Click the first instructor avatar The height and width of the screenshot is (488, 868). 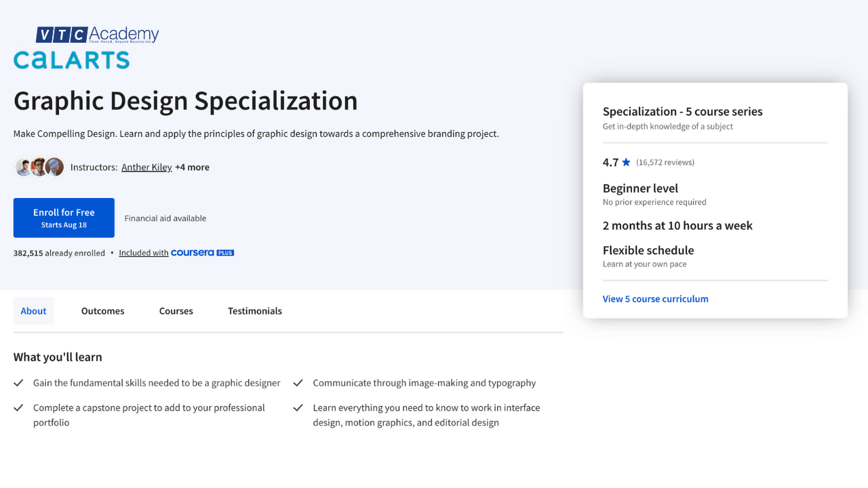click(x=23, y=166)
